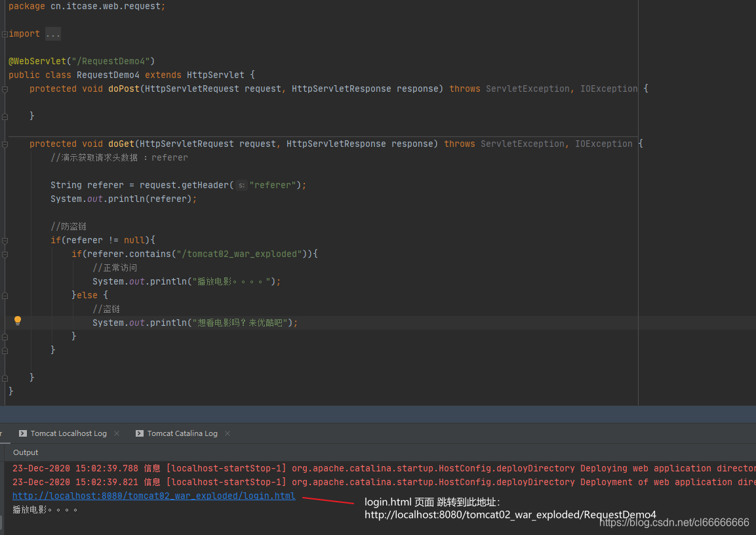Click the RequestDemo4 class name

tap(108, 75)
